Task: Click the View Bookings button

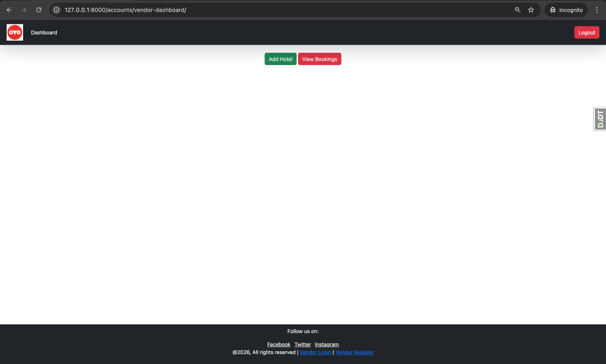Action: (320, 59)
